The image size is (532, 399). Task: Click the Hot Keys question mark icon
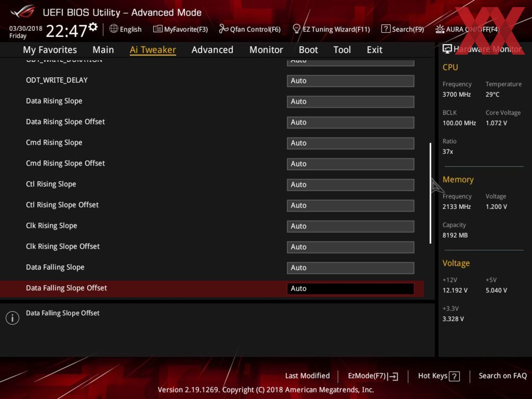pos(454,376)
